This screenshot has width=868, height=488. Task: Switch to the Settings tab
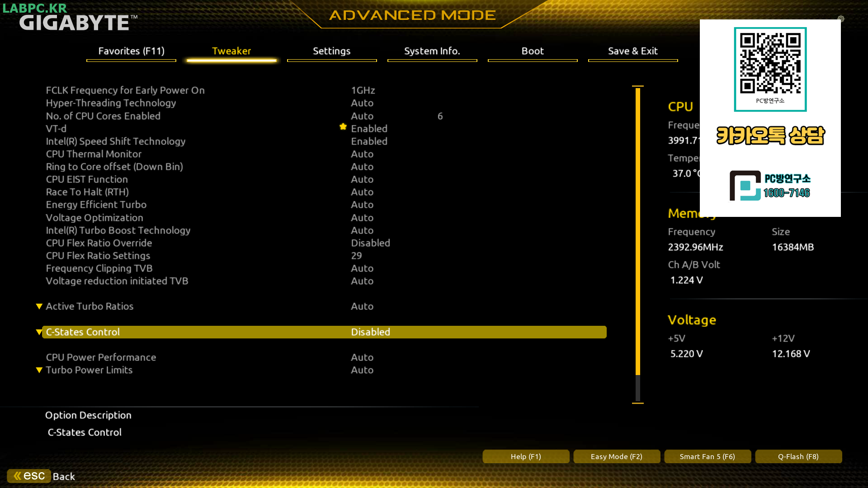(331, 51)
